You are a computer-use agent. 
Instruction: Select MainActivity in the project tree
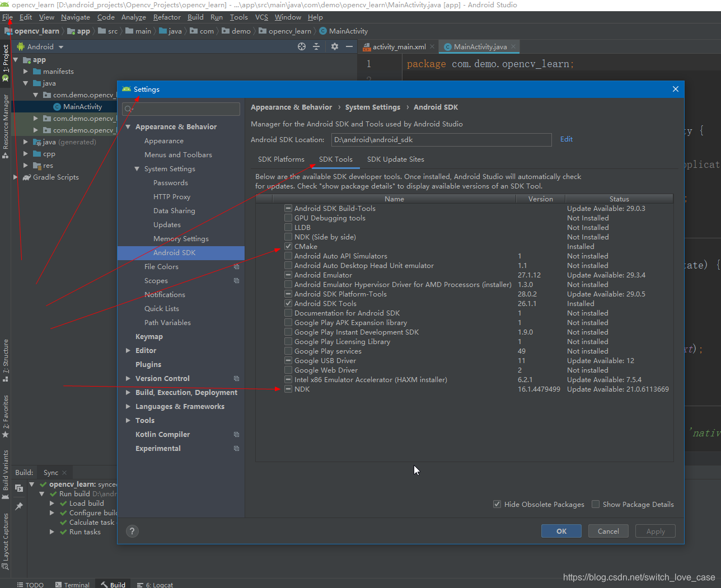coord(82,107)
